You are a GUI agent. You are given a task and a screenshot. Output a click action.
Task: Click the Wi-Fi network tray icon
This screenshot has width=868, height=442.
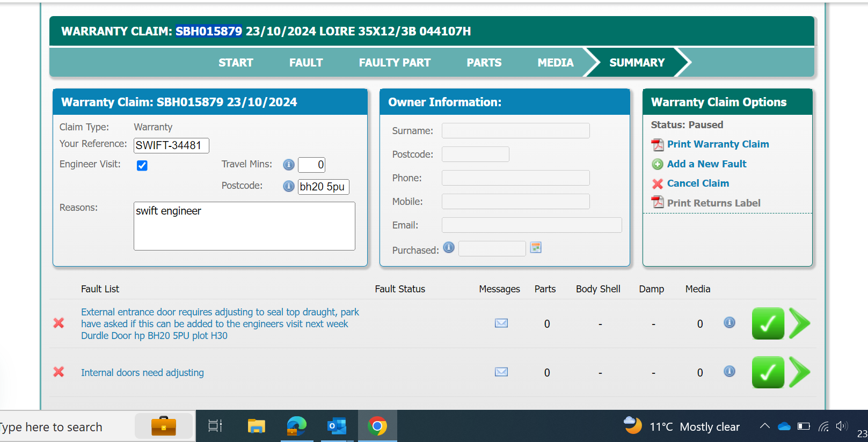(x=823, y=426)
